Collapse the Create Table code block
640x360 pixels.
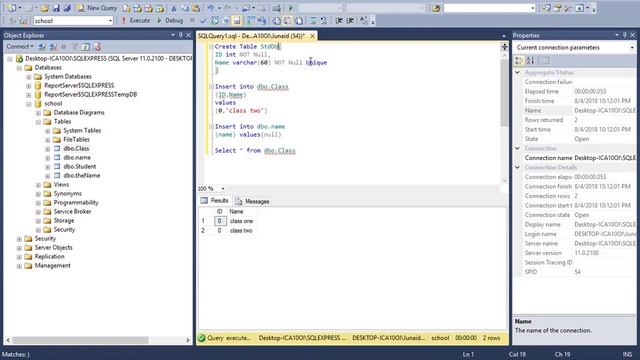click(x=211, y=47)
